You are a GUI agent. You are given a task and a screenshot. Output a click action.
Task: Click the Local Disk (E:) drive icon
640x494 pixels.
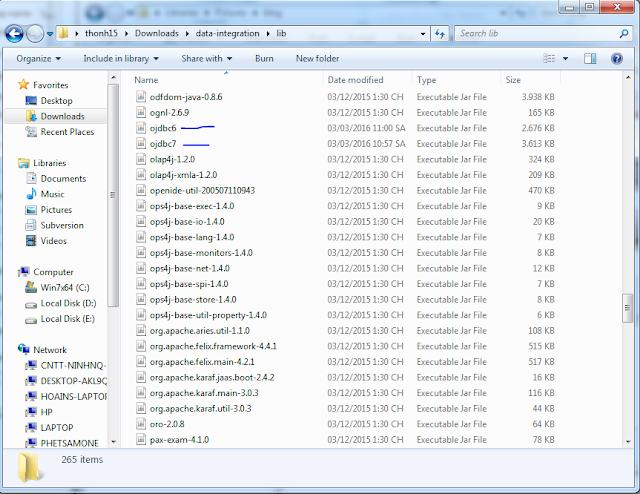pyautogui.click(x=31, y=320)
